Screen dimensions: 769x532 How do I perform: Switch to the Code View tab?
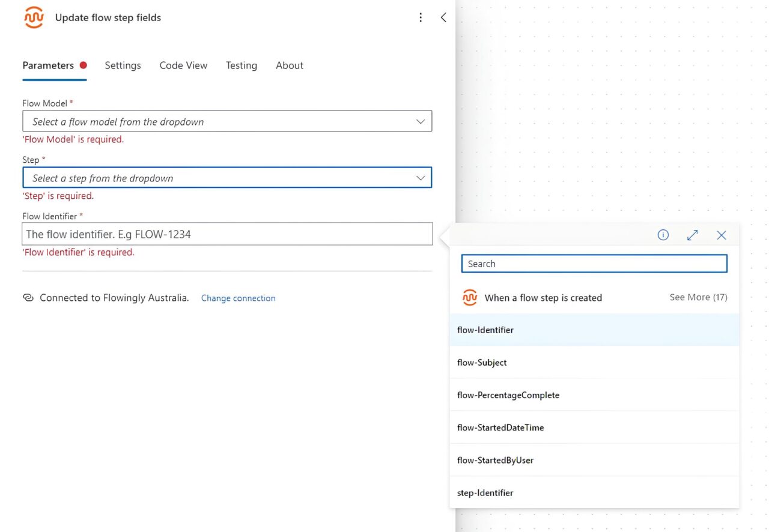point(183,65)
